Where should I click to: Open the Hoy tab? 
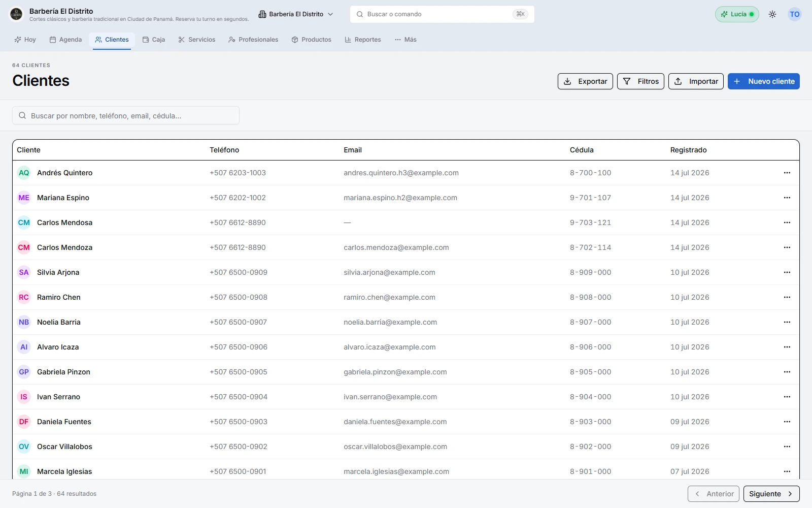(x=25, y=40)
